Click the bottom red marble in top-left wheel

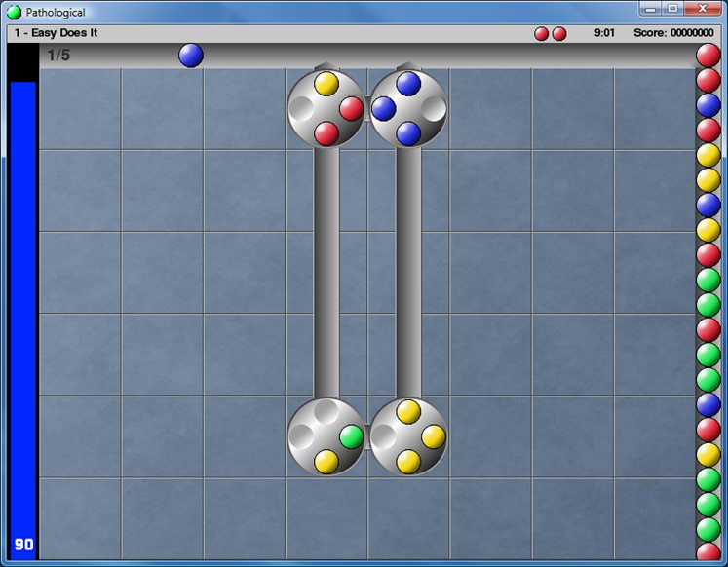click(326, 134)
